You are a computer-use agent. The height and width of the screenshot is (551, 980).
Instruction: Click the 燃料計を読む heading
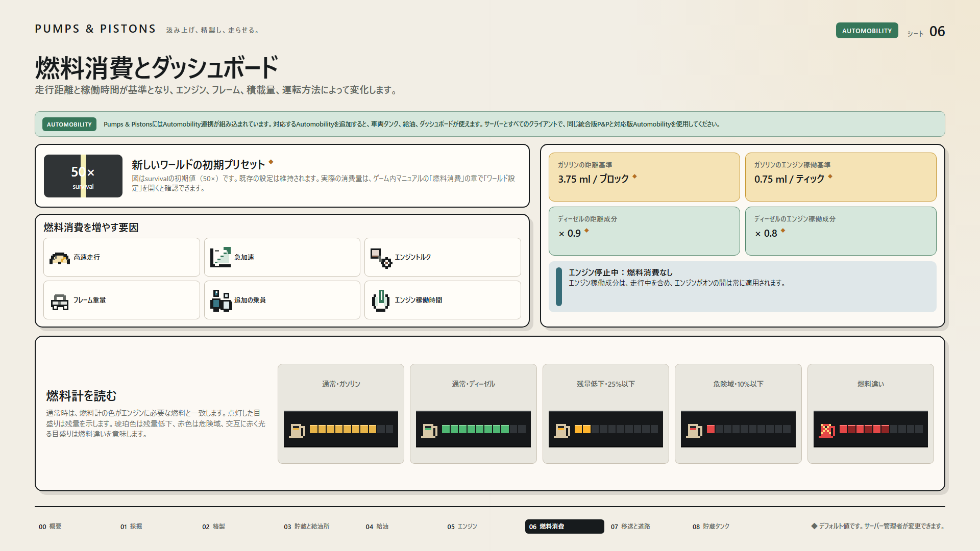[x=81, y=396]
